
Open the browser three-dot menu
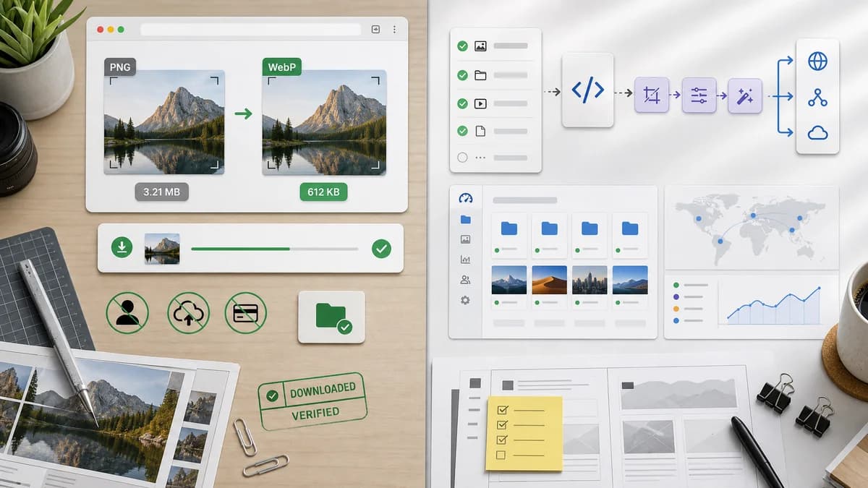pos(394,30)
